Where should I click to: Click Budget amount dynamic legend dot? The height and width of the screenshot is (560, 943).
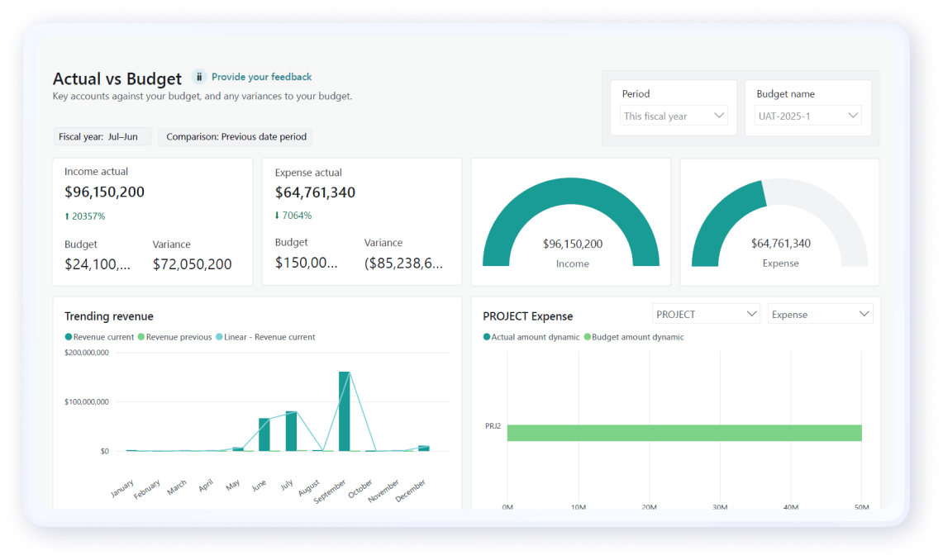588,337
